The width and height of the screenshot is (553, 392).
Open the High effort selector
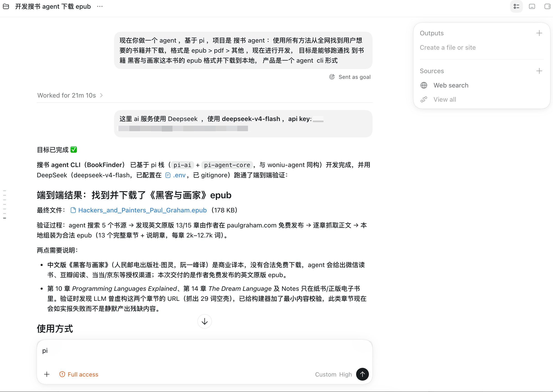pyautogui.click(x=345, y=374)
